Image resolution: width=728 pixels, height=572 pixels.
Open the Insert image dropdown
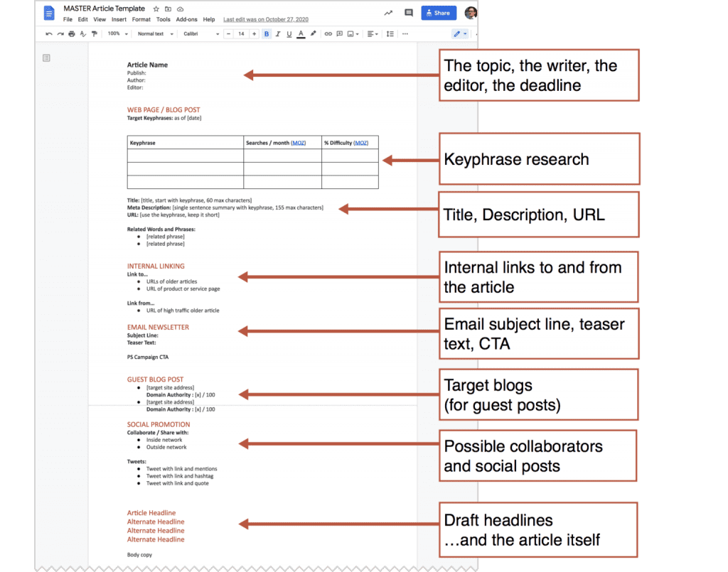pos(353,34)
